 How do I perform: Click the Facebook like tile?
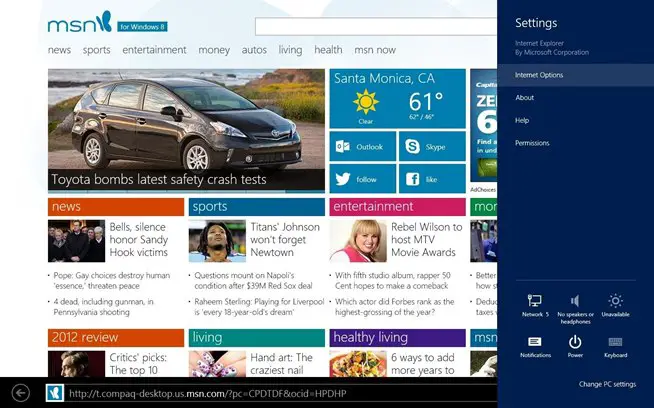[432, 179]
